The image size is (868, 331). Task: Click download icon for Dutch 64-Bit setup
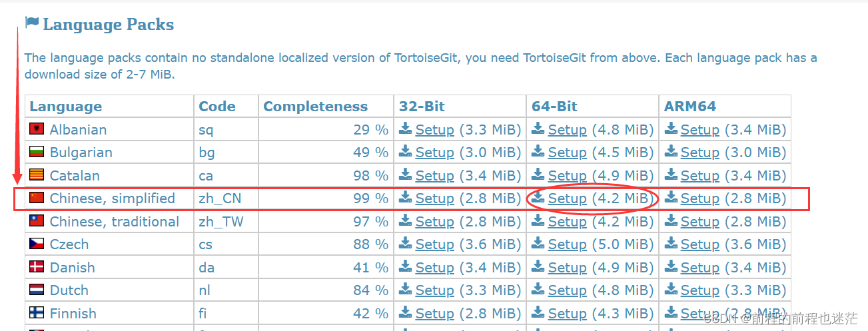coord(538,290)
